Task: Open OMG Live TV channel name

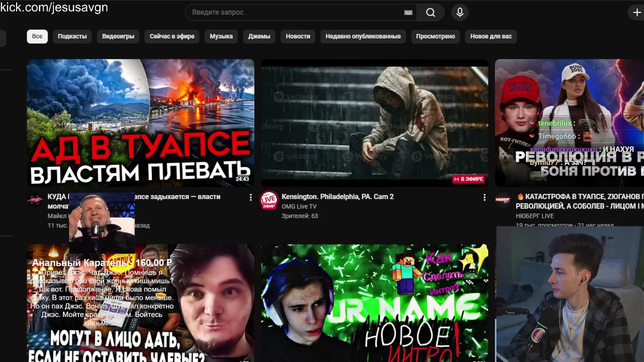Action: click(299, 207)
